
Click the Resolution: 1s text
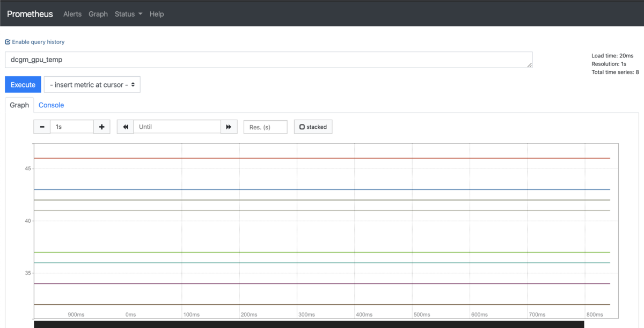[x=609, y=64]
